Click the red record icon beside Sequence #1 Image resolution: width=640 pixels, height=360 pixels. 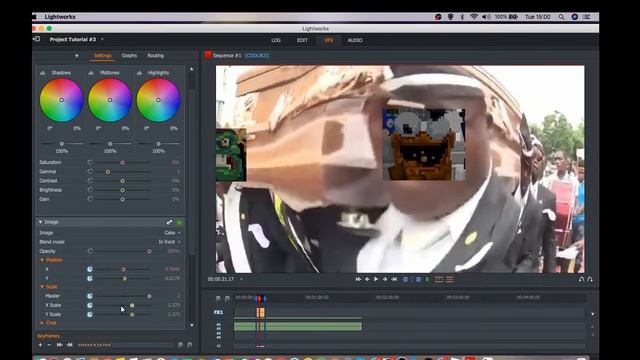tap(208, 55)
